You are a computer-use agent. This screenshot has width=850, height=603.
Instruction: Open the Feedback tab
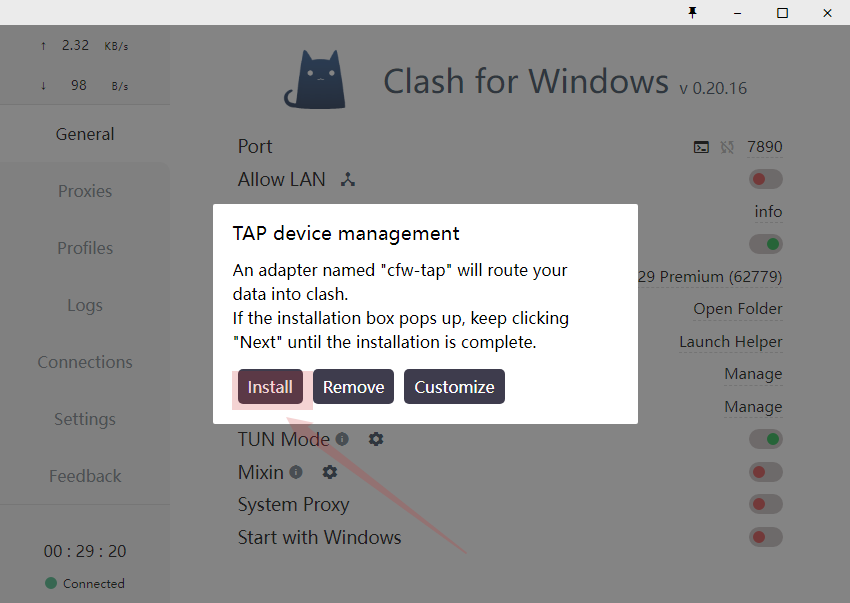click(85, 476)
